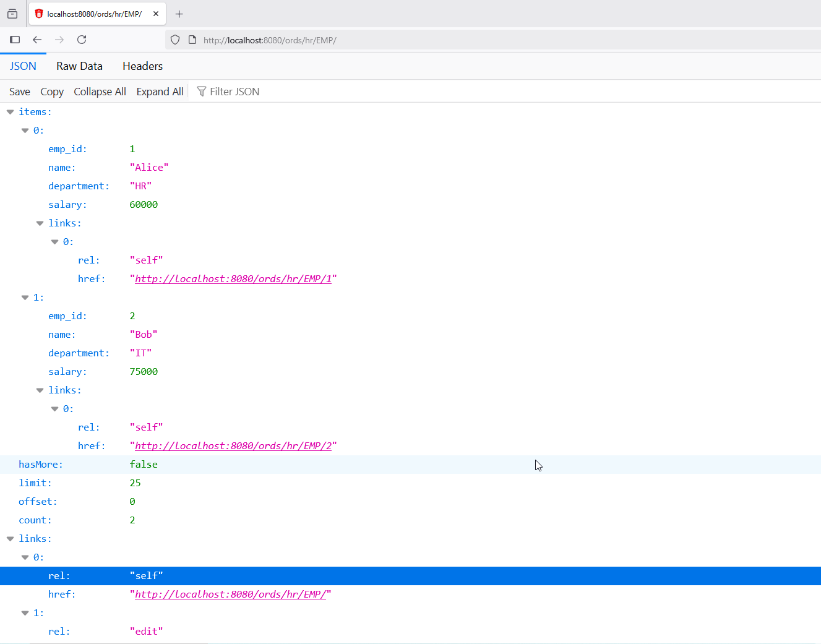Open the root EMP/ self href link
Viewport: 821px width, 644px height.
pyautogui.click(x=231, y=595)
